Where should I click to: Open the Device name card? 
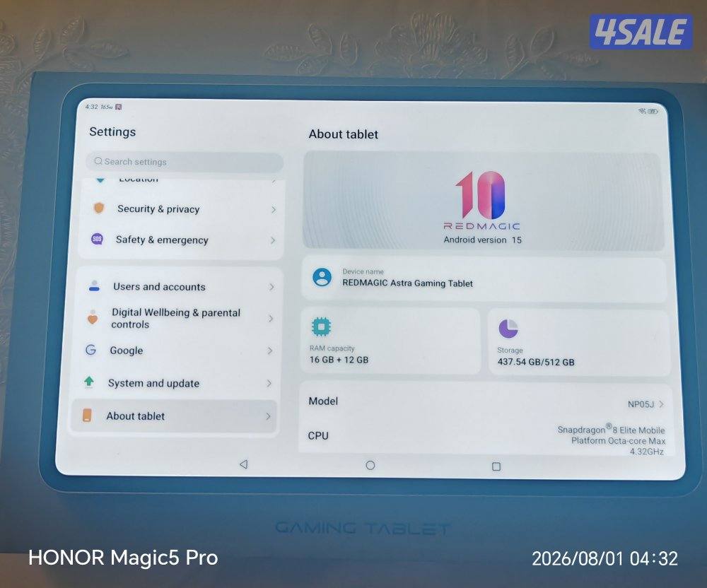tap(484, 278)
